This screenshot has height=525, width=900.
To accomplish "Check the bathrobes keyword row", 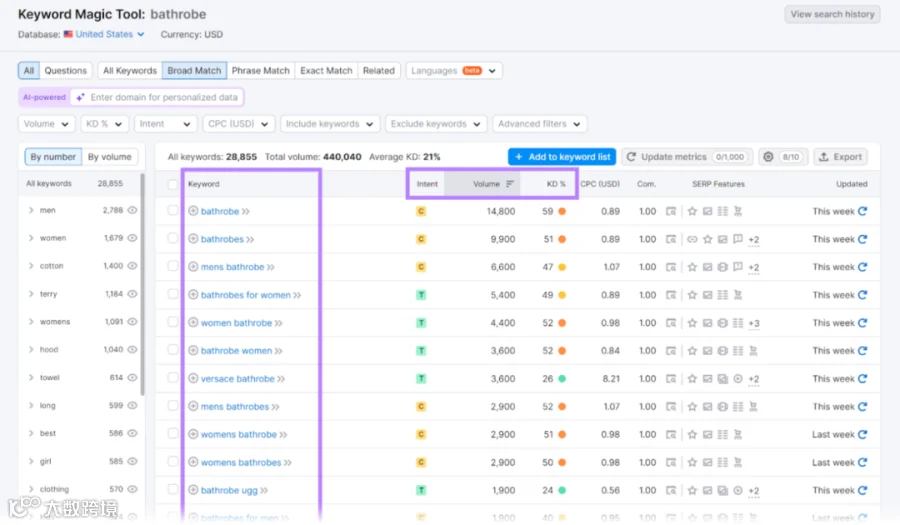I will pos(172,238).
